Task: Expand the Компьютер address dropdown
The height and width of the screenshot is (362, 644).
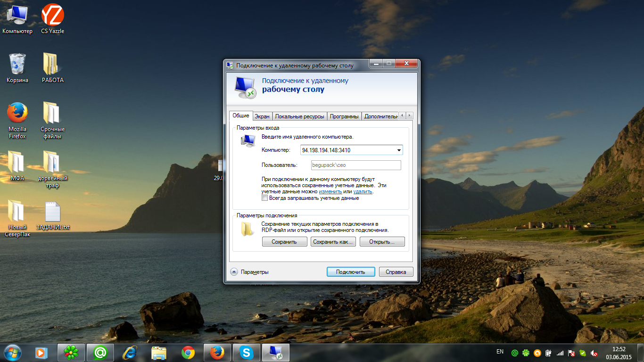Action: pyautogui.click(x=399, y=150)
